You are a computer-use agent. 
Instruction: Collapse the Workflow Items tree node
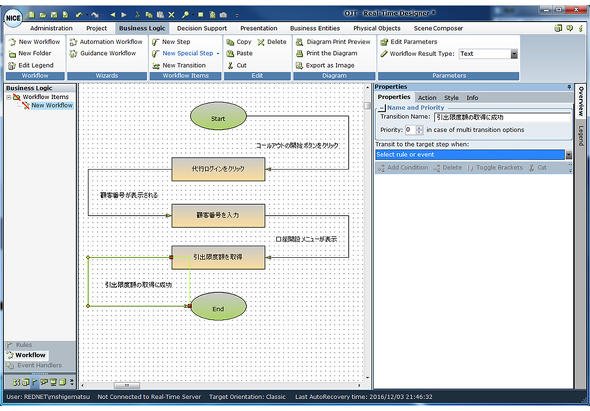point(8,97)
